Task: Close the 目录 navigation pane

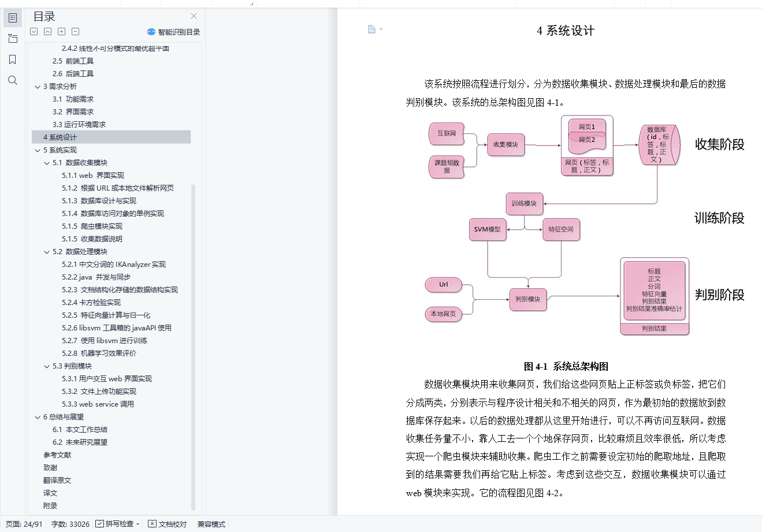Action: tap(194, 16)
